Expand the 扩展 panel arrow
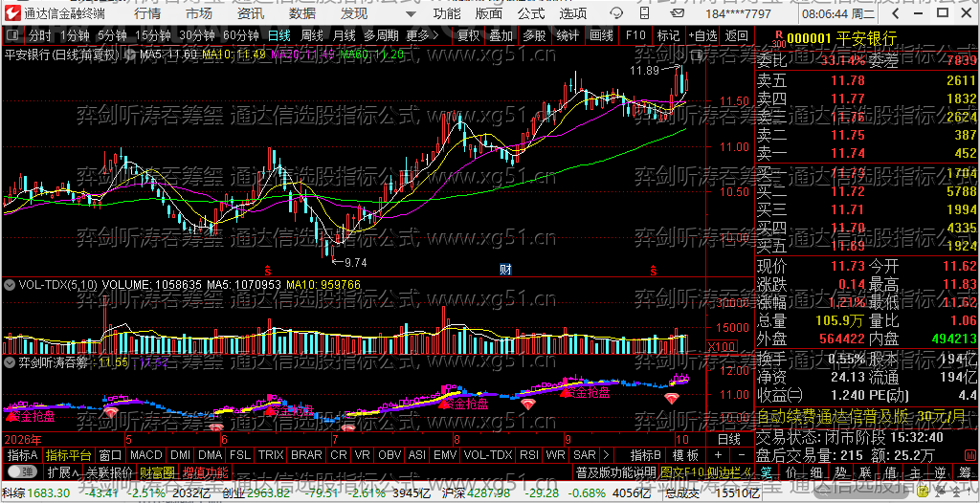 pos(63,471)
